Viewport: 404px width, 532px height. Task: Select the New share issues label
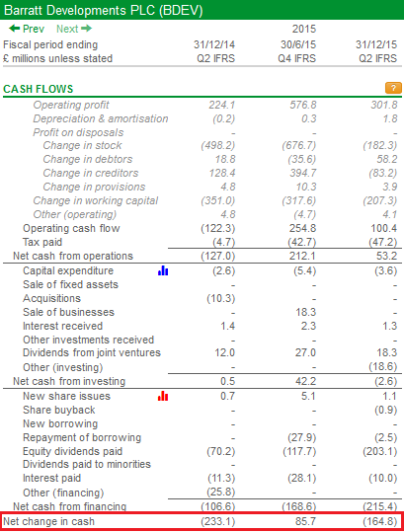[x=66, y=396]
